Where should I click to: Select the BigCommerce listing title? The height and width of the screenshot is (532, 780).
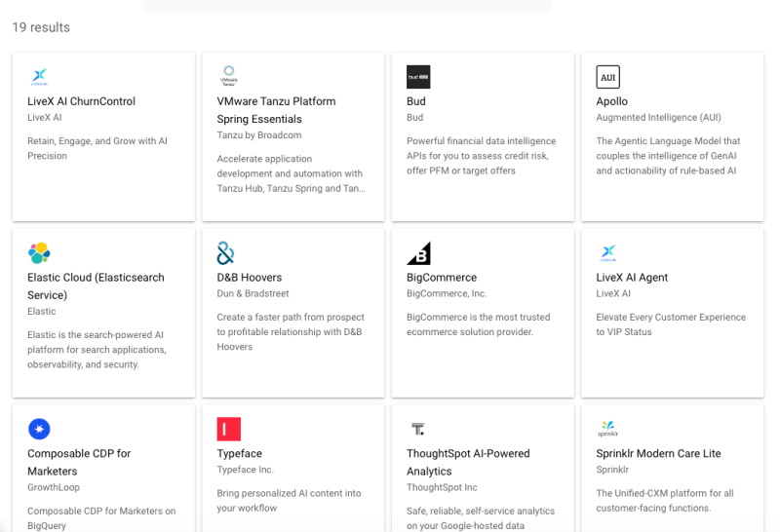tap(442, 278)
